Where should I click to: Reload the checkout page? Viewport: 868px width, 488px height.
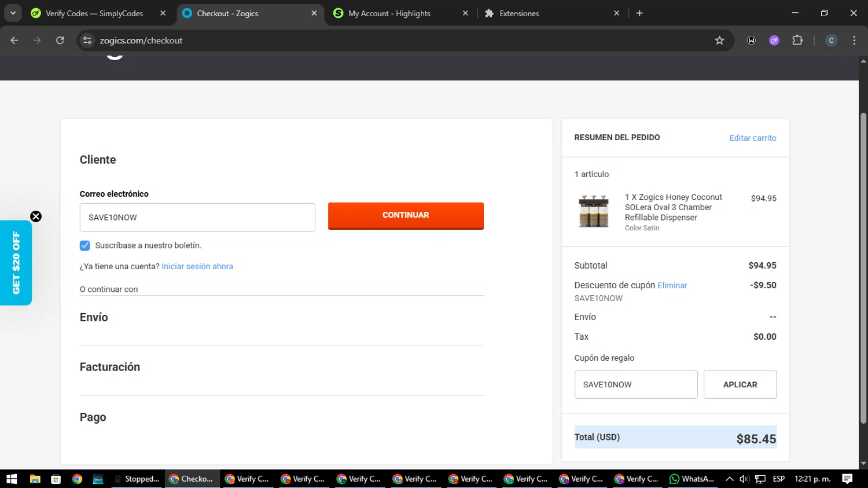(x=60, y=41)
